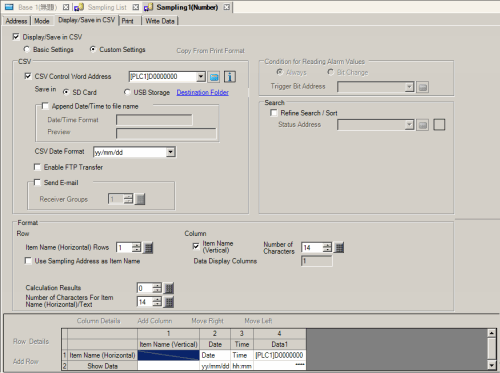Open the info icon next to address field
Screen dimensions: 500x373
pos(230,77)
